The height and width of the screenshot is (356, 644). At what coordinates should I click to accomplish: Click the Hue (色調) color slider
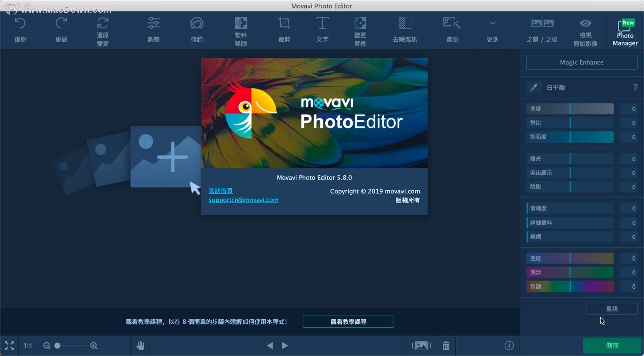pos(570,287)
